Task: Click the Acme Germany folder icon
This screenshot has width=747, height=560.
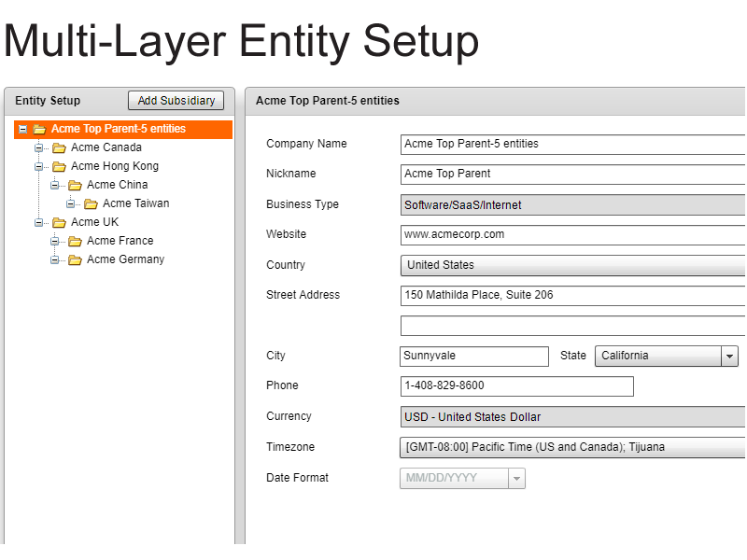Action: click(75, 259)
